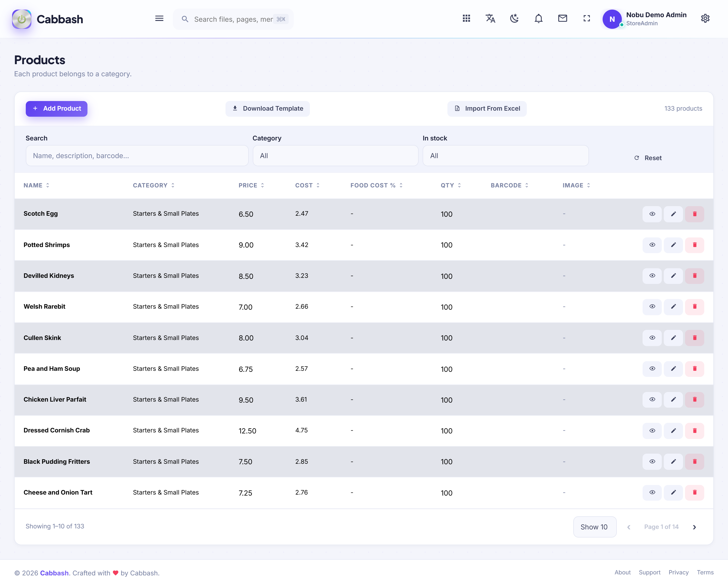Delete the Potted Shrimps row
The image size is (728, 586).
(695, 245)
